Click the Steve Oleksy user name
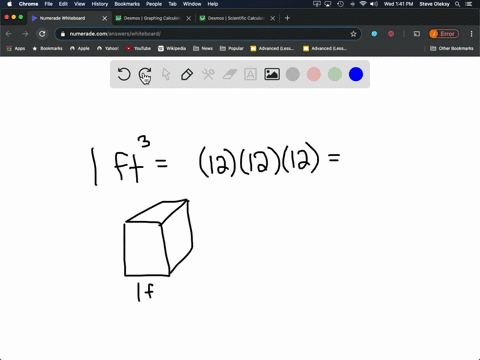Viewport: 480px width, 360px height. 434,4
